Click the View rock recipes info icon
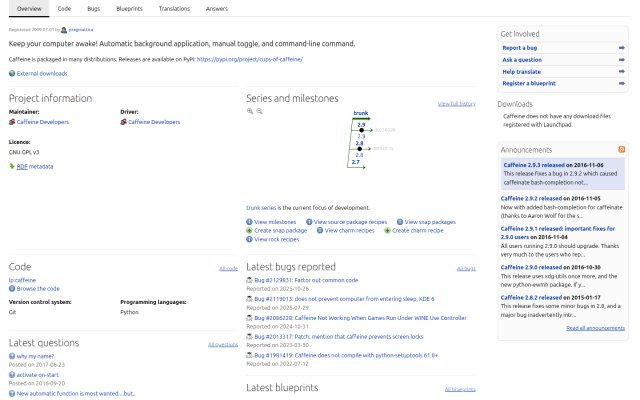The image size is (640, 400). tap(249, 240)
